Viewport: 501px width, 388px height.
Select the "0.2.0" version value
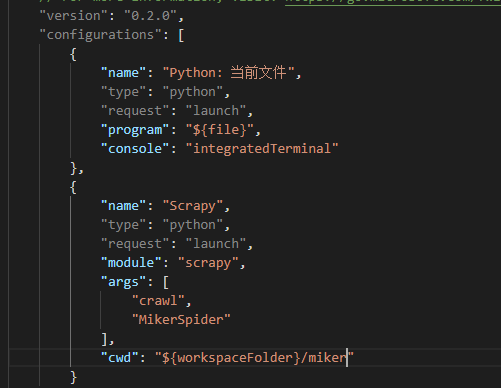click(151, 16)
